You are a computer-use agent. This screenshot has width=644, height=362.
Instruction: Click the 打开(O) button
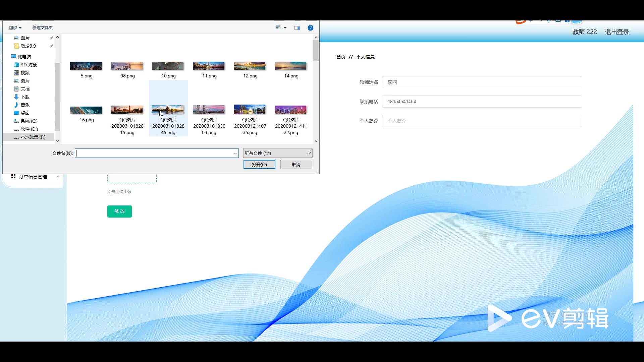[x=259, y=165]
